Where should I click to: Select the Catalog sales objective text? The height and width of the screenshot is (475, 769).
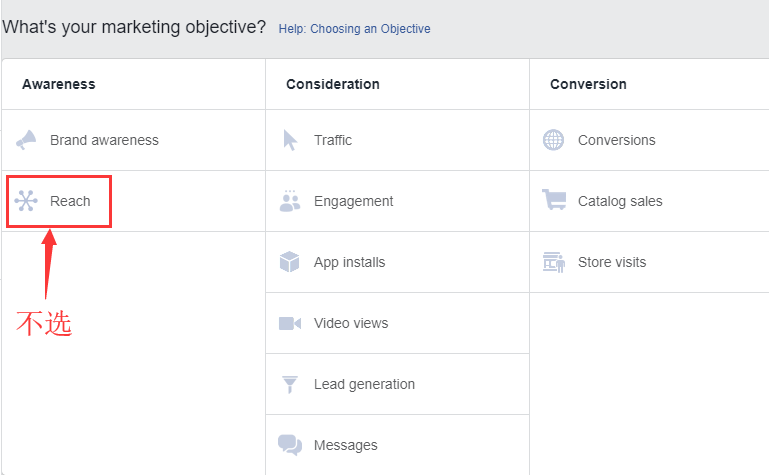[x=620, y=201]
